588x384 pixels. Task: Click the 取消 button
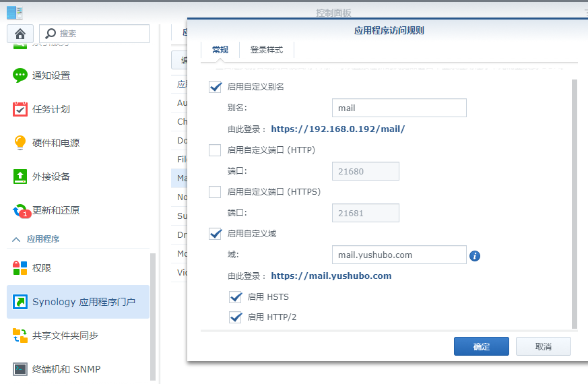[x=543, y=346]
